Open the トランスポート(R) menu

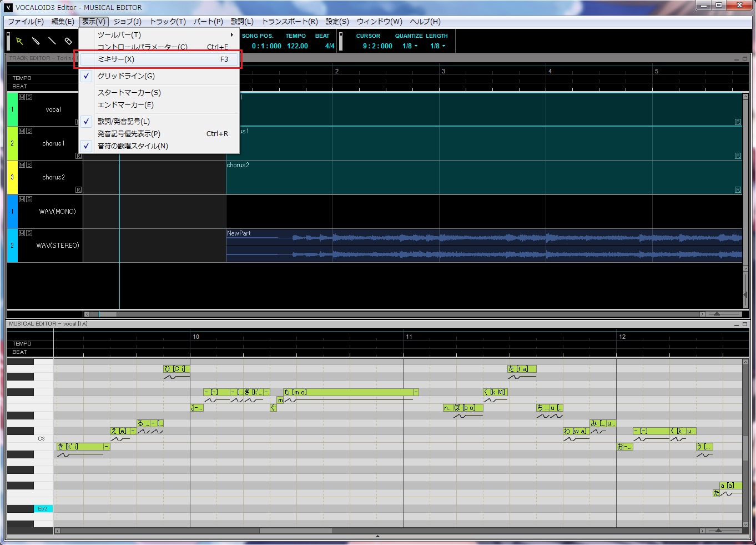tap(290, 22)
